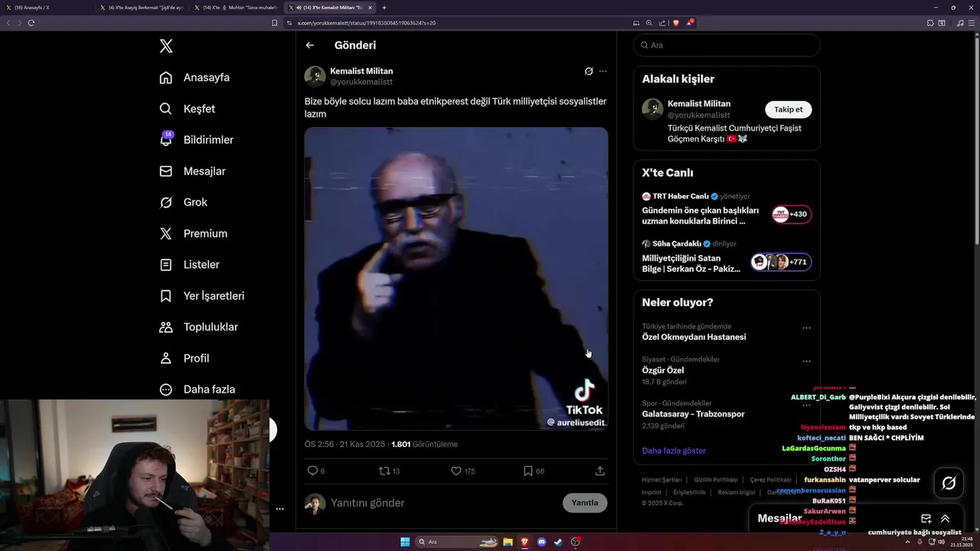
Task: Like the post with 175 likes
Action: 456,471
